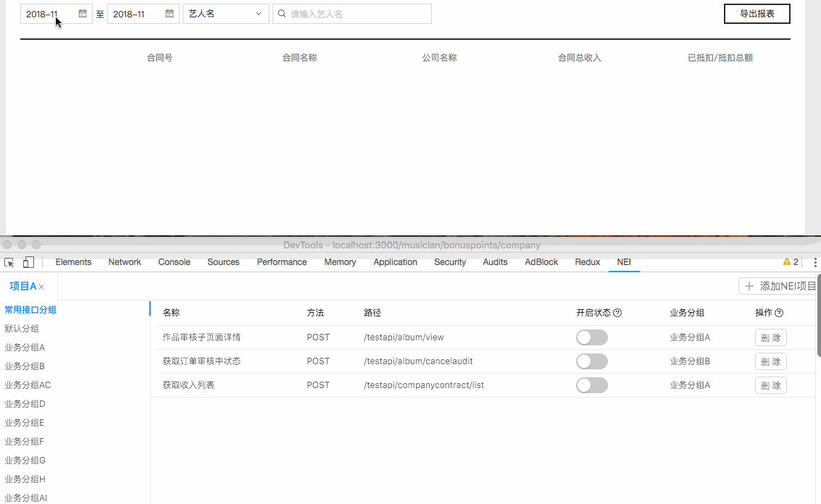Select 业务分组D in the sidebar
The width and height of the screenshot is (821, 504).
(25, 404)
